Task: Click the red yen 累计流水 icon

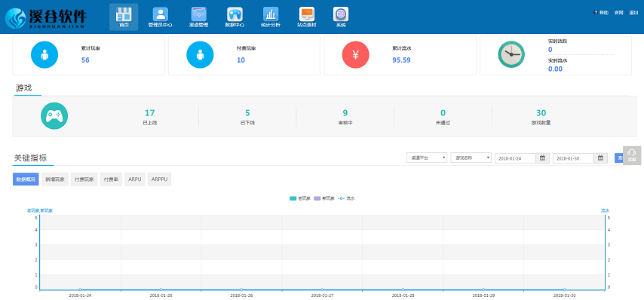Action: (356, 54)
